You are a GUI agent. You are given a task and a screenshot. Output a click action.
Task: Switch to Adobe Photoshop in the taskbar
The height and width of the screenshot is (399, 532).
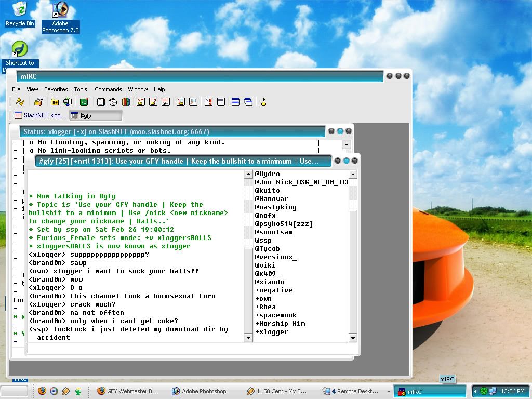coord(199,391)
